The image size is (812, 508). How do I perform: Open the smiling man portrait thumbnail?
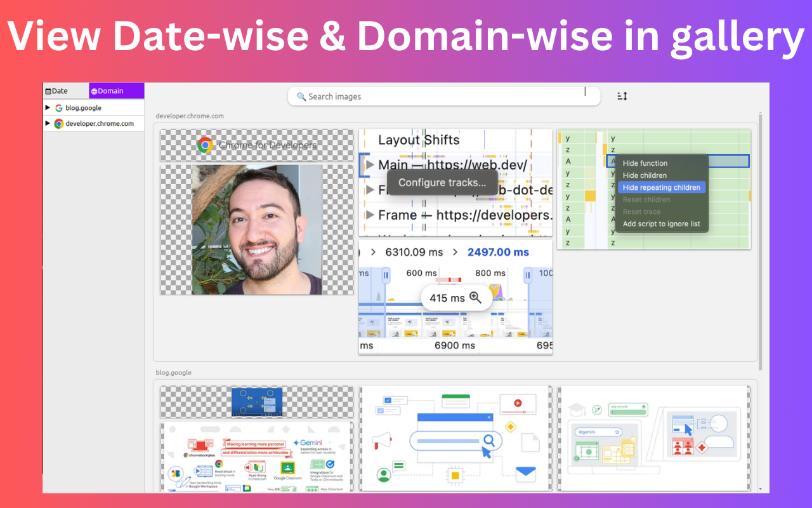click(x=257, y=230)
